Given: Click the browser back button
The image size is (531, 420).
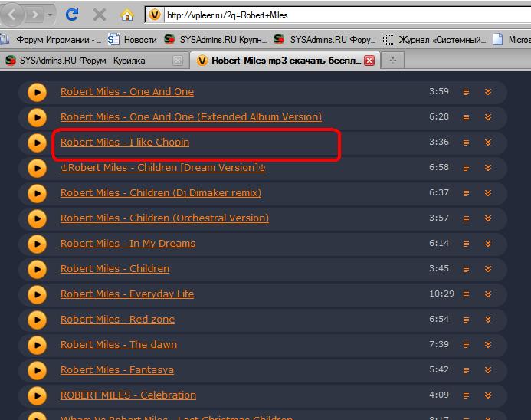Looking at the screenshot, I should (12, 15).
